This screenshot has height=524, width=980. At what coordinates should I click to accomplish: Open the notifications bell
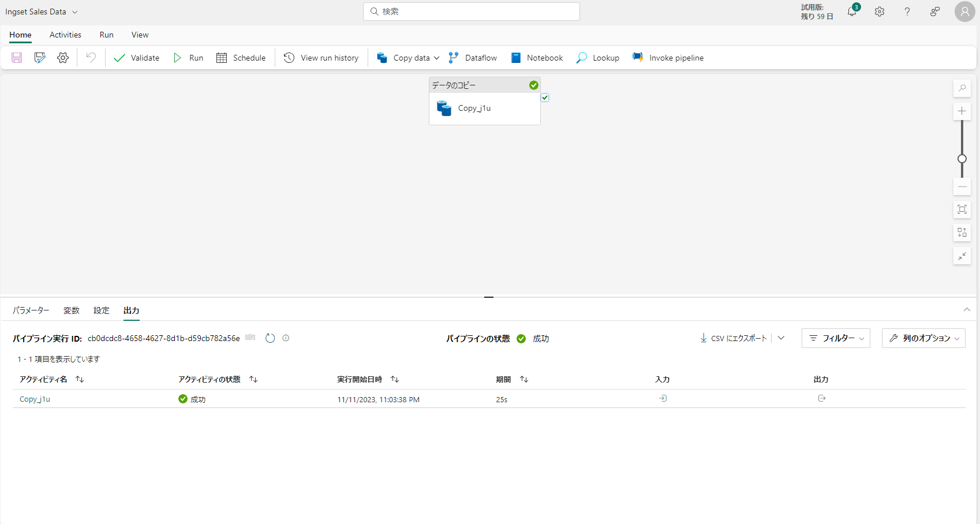pos(852,12)
